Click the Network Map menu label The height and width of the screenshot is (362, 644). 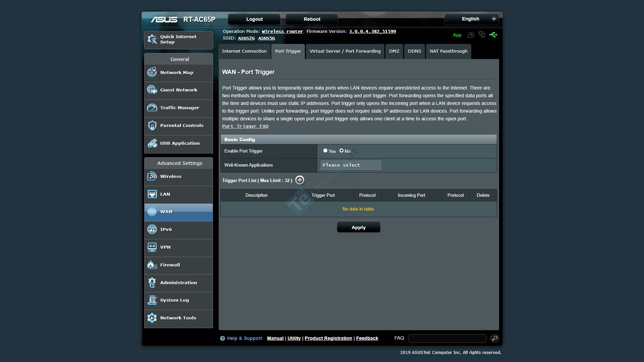[x=177, y=73]
